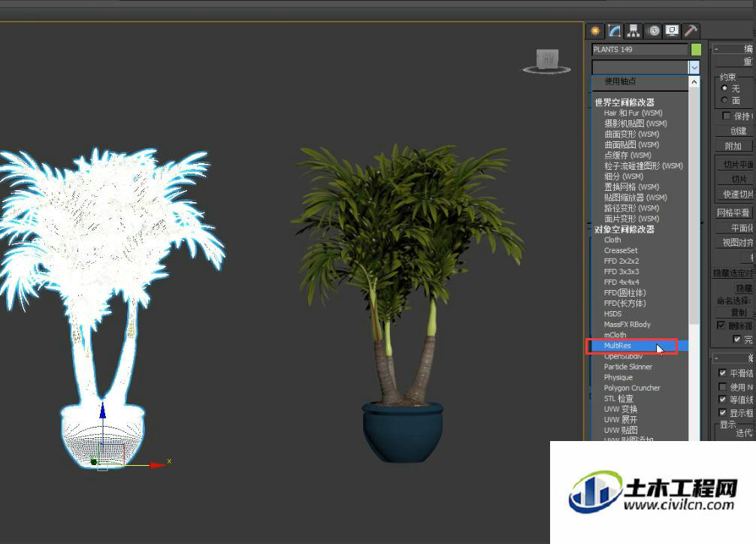Click the 创建 button

coord(735,131)
